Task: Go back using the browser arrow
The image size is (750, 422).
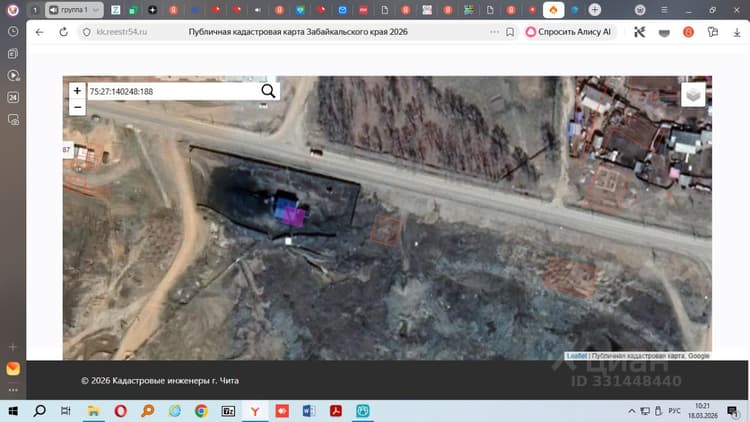Action: pos(40,32)
